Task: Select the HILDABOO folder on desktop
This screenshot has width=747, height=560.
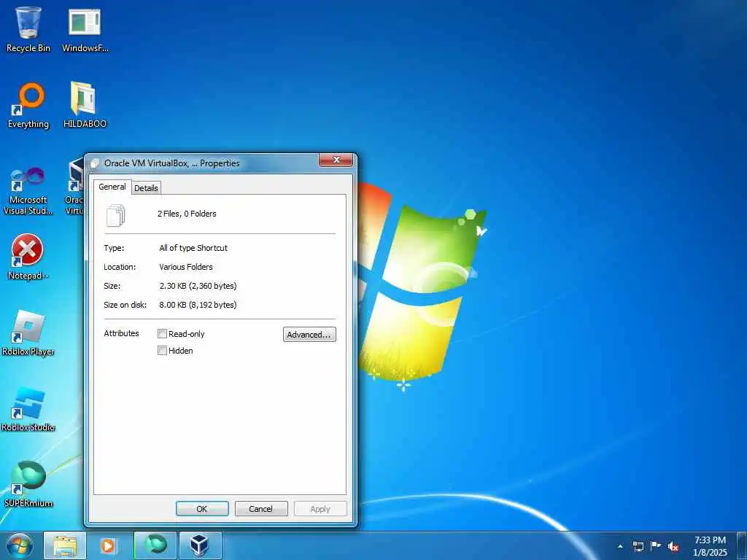Action: [x=85, y=106]
